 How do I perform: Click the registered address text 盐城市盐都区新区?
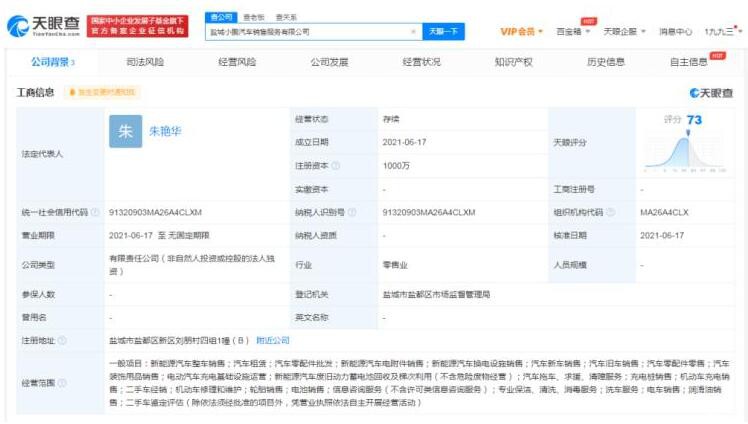(179, 341)
